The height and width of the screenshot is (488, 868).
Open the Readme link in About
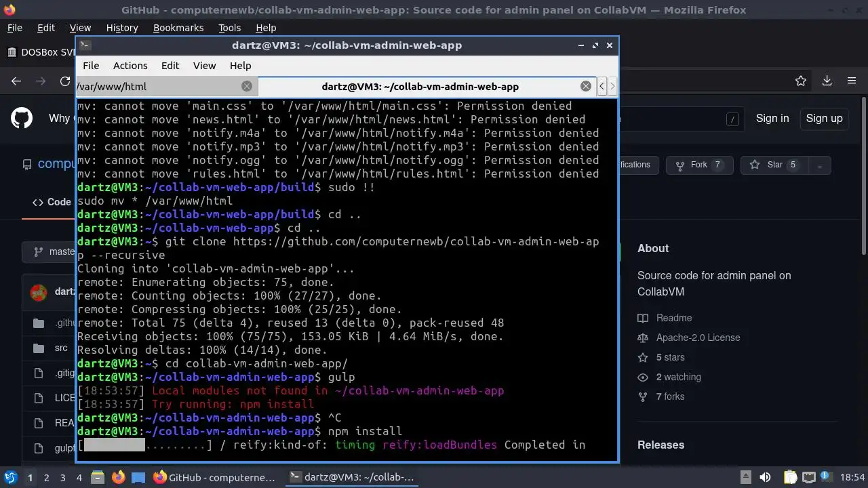[x=665, y=318]
